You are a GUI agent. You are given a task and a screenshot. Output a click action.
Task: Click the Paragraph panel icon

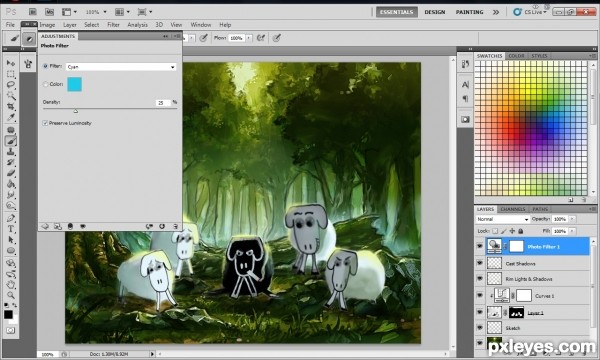(x=465, y=99)
